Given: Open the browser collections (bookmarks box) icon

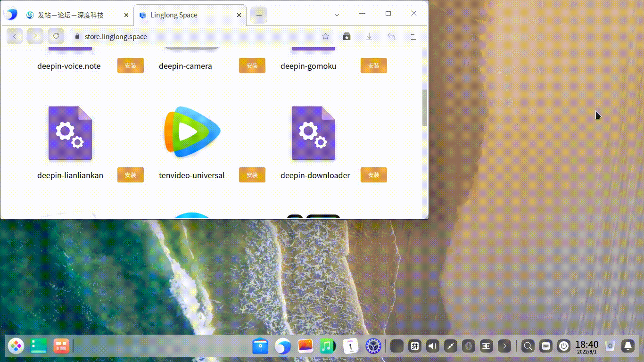Looking at the screenshot, I should (347, 36).
